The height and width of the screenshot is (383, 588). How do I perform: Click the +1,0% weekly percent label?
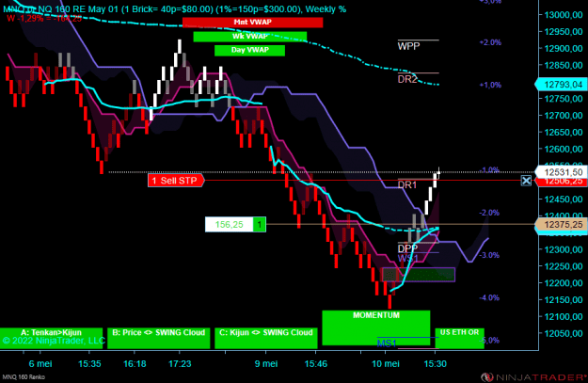tap(490, 85)
